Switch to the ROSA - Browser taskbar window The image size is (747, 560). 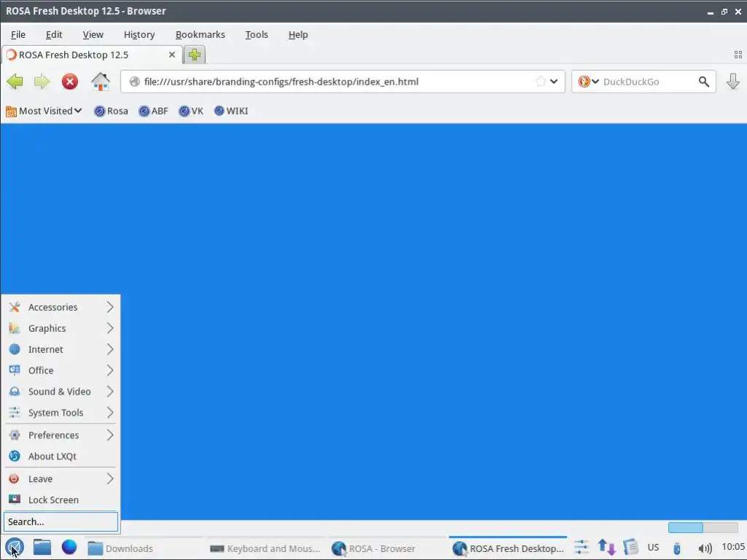coord(387,548)
